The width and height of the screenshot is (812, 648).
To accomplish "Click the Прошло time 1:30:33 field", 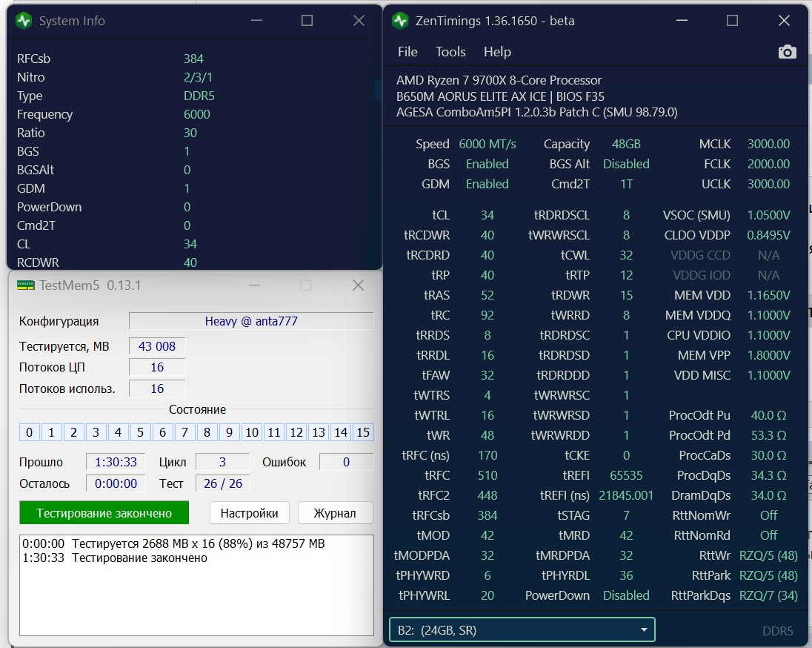I will click(116, 462).
